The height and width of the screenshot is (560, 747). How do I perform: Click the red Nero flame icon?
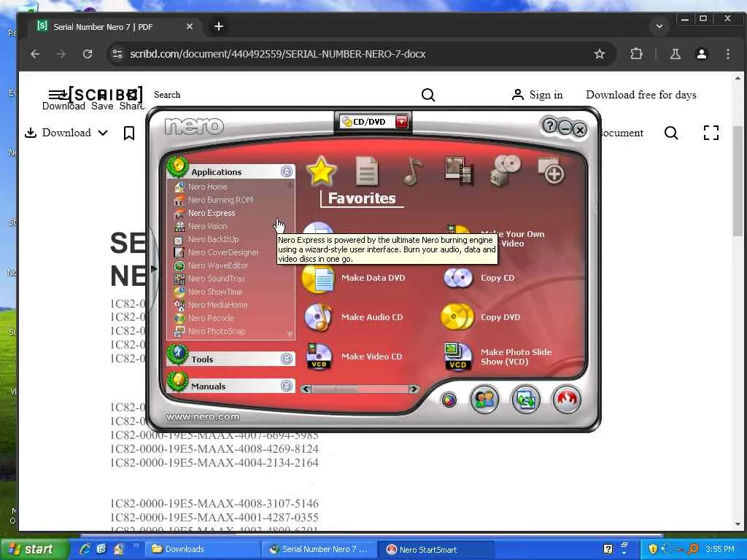[566, 400]
